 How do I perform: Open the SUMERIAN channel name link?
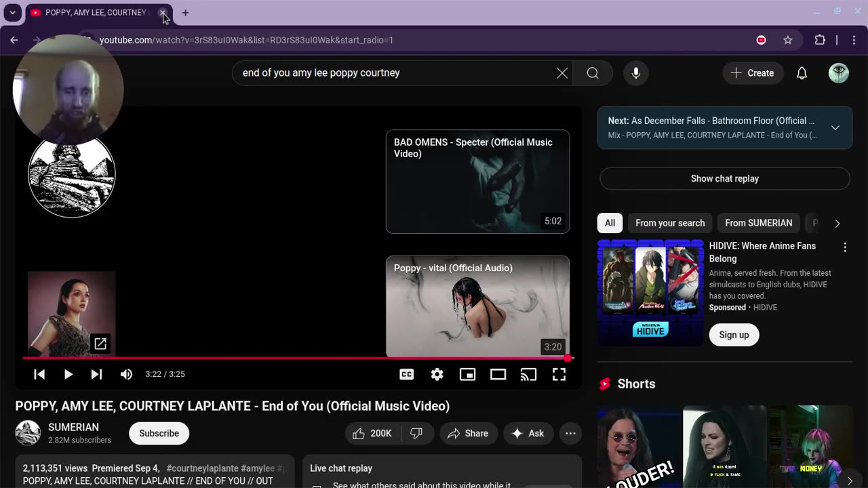(73, 427)
